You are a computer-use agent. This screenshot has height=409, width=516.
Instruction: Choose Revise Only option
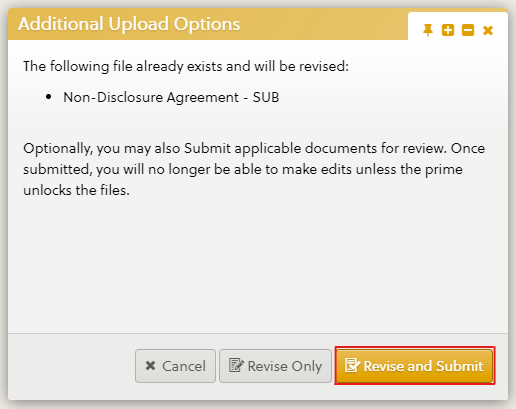275,366
